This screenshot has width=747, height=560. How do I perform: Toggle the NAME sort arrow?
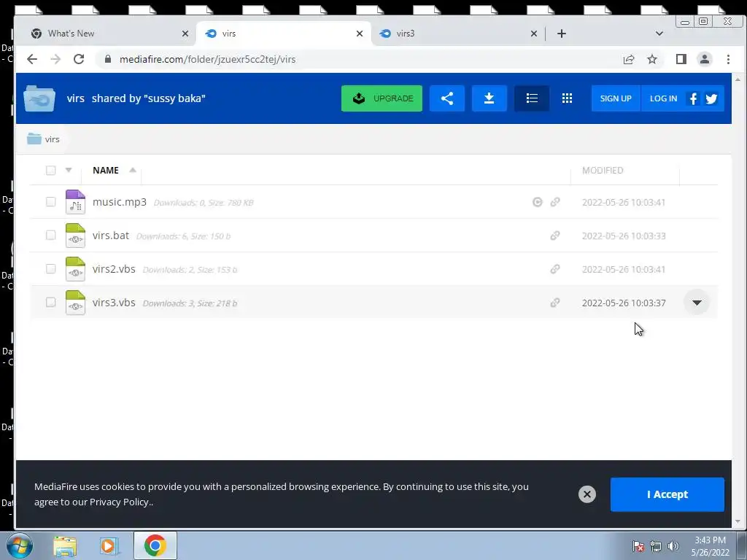point(133,170)
